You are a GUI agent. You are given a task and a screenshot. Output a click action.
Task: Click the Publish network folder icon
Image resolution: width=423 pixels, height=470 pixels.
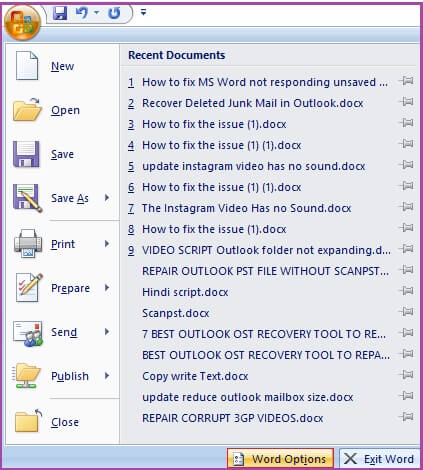(27, 375)
